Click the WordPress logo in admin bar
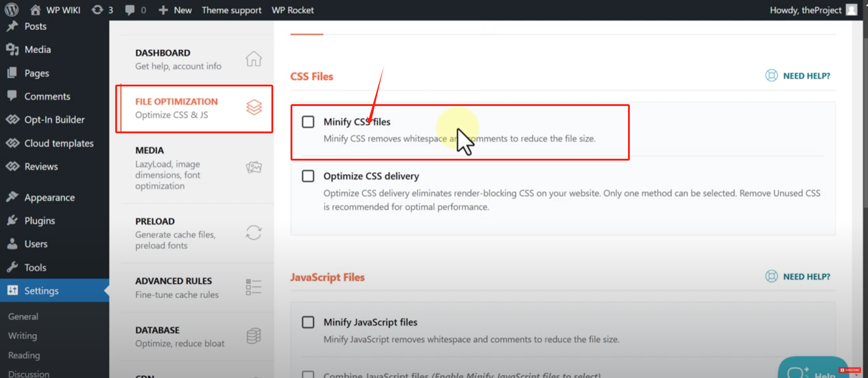The image size is (868, 378). (11, 10)
